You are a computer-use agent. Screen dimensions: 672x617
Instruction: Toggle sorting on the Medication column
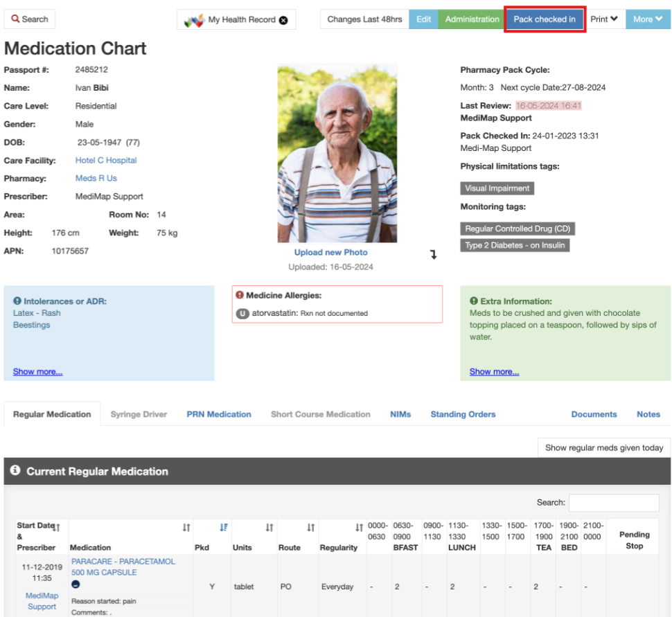(x=188, y=527)
